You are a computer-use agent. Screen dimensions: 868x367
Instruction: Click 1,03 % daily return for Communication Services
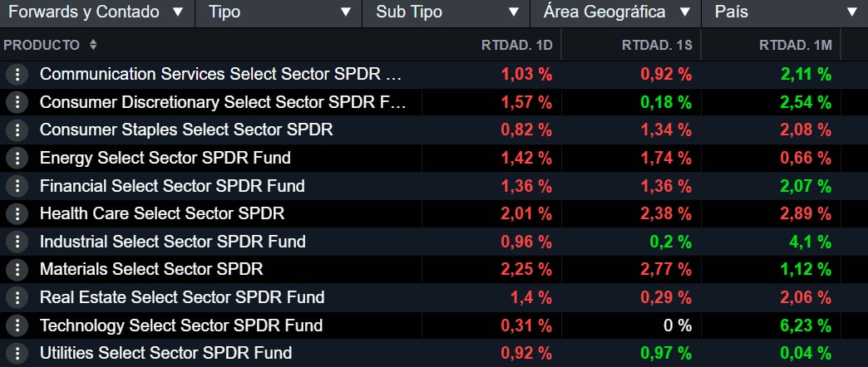point(526,75)
